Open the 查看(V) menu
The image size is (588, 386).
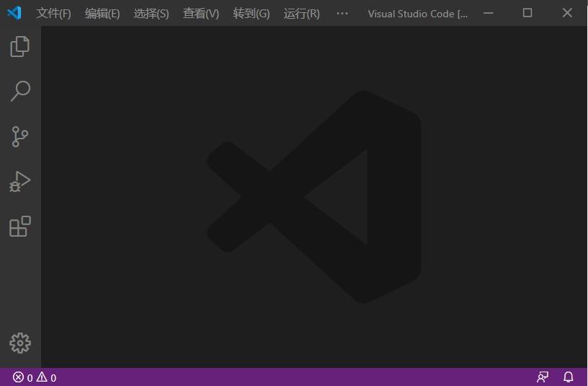pos(201,14)
